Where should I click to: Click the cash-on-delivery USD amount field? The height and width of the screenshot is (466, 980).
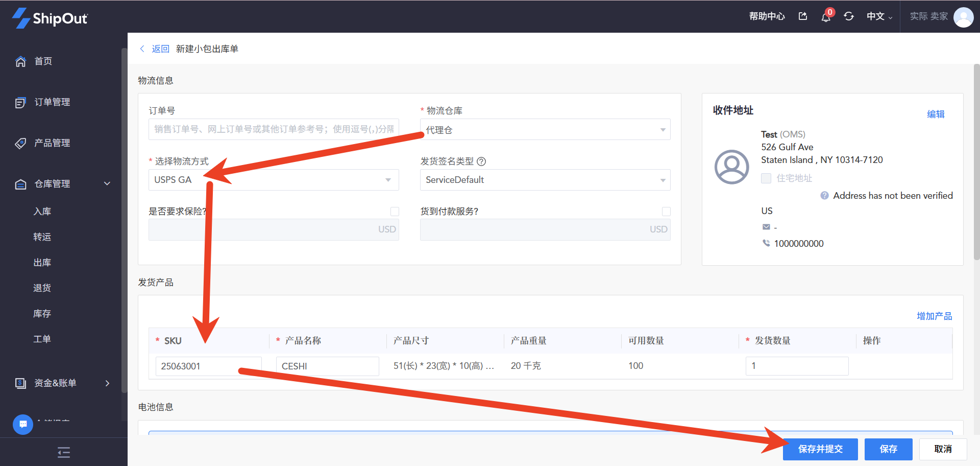click(545, 229)
